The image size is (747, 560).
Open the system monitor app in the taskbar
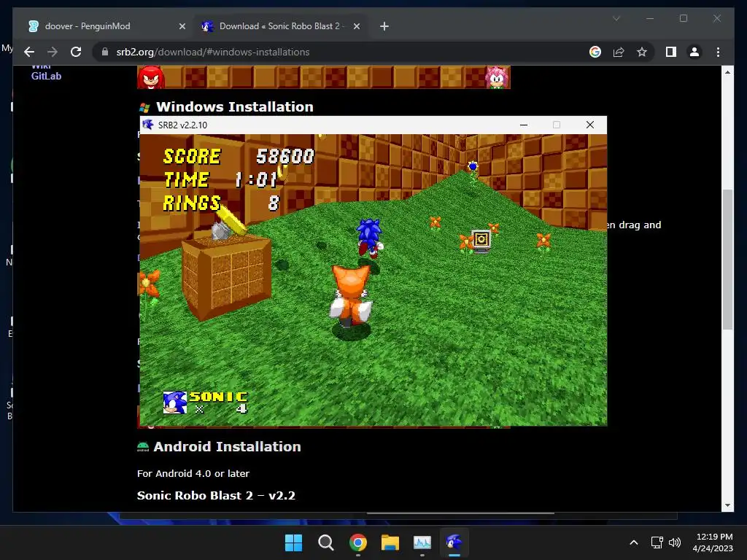click(x=422, y=542)
